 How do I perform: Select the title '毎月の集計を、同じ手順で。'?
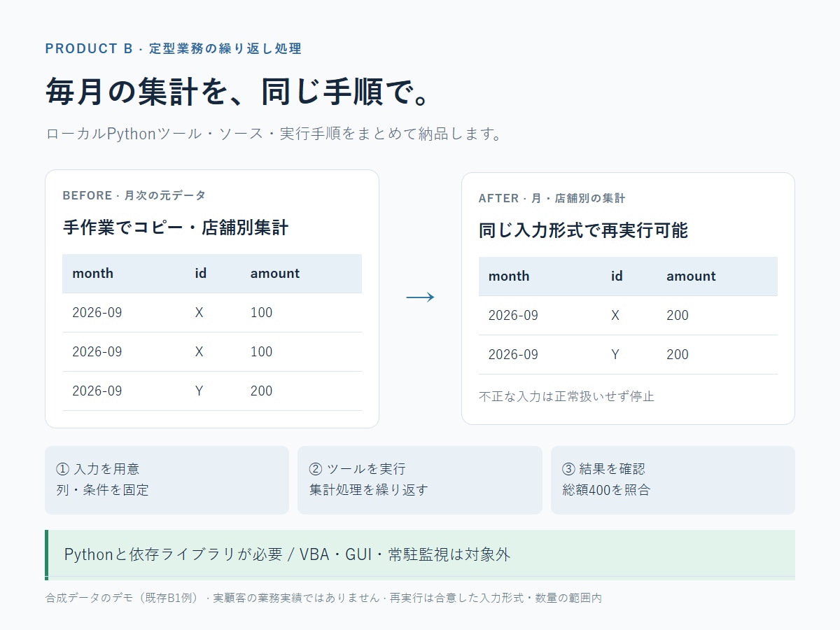click(238, 91)
